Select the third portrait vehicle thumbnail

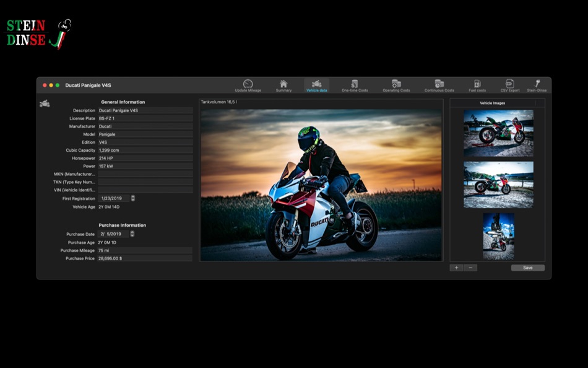(498, 236)
